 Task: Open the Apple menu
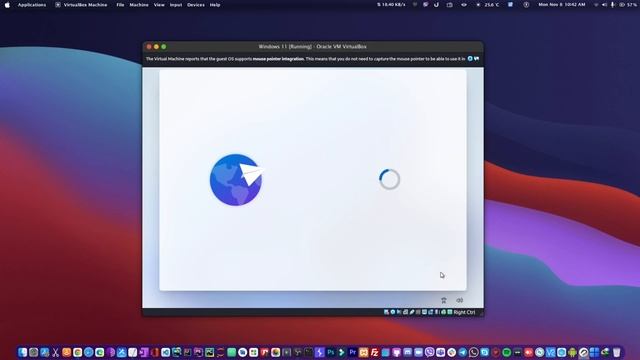pyautogui.click(x=7, y=5)
